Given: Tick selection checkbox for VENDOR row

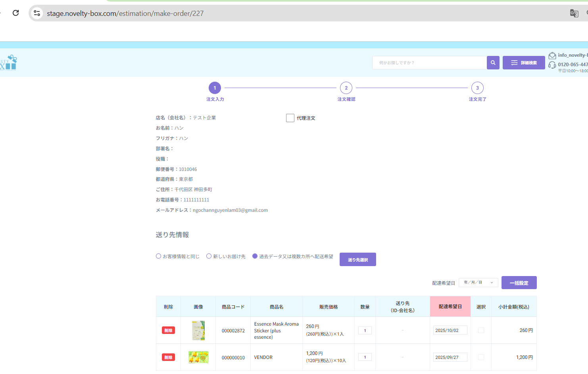Looking at the screenshot, I should pos(481,357).
